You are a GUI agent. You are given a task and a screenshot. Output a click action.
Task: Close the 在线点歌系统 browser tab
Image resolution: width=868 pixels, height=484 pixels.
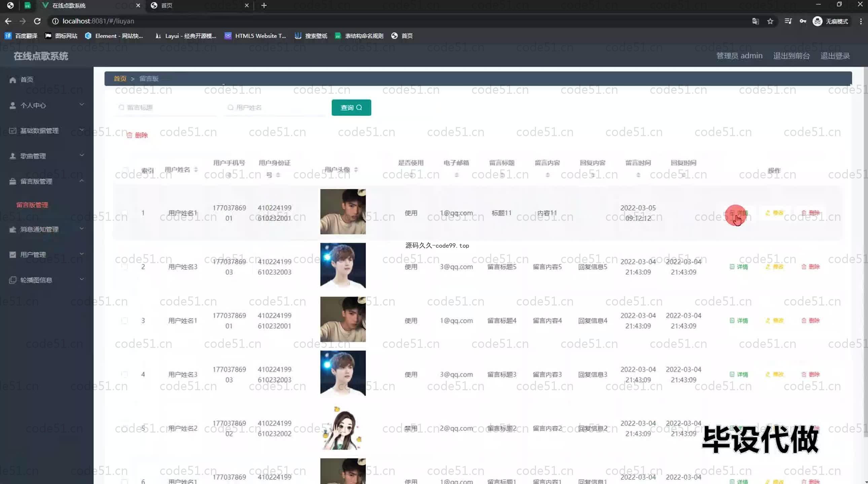tap(138, 5)
